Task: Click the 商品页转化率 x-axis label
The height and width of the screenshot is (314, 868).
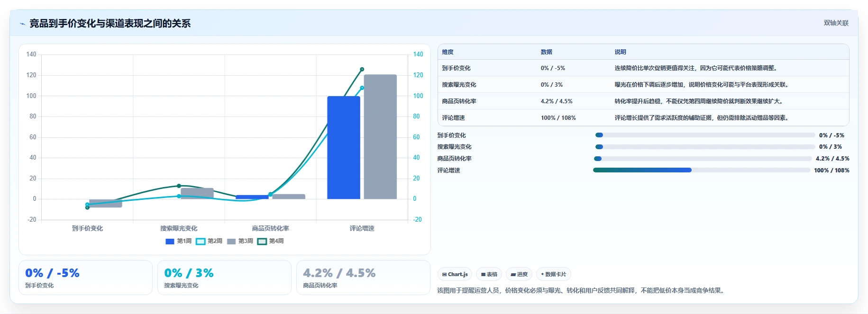Action: tap(271, 228)
